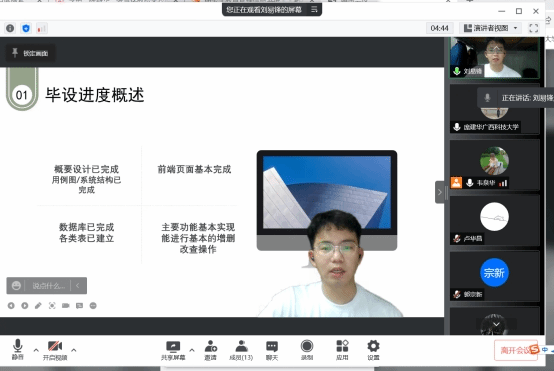Turn on camera via 开启视频
The width and height of the screenshot is (554, 371).
(x=55, y=349)
